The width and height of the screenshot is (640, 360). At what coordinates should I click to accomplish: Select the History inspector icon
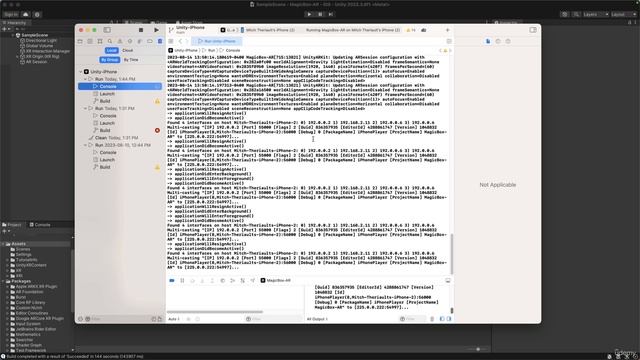[498, 41]
